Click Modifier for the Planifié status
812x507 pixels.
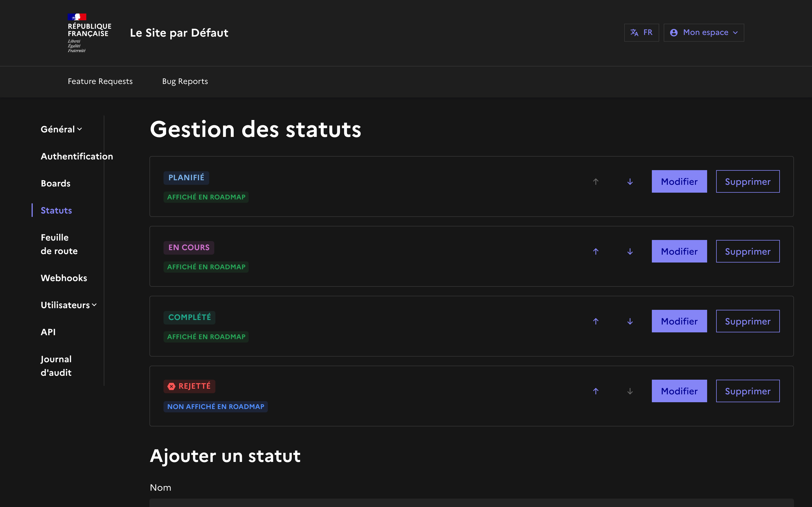679,181
